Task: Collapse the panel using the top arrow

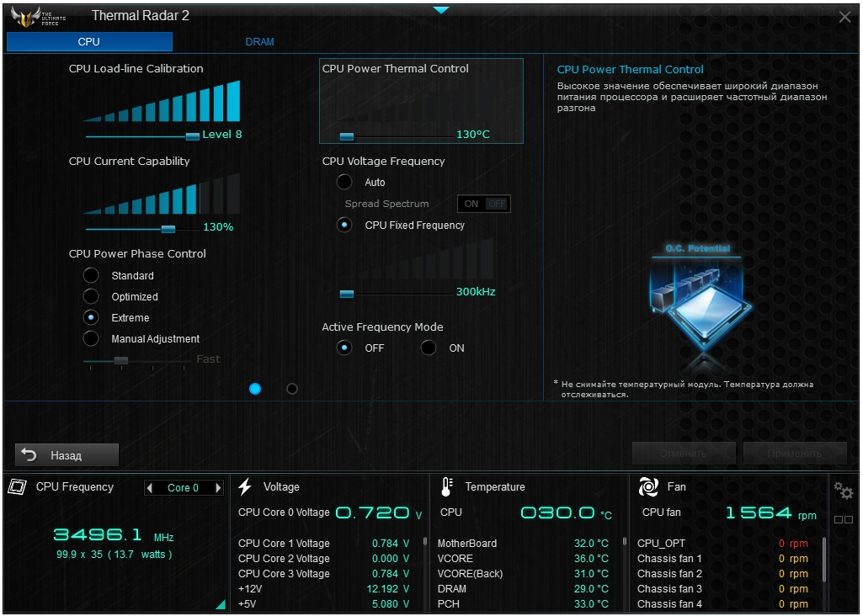Action: coord(441,10)
